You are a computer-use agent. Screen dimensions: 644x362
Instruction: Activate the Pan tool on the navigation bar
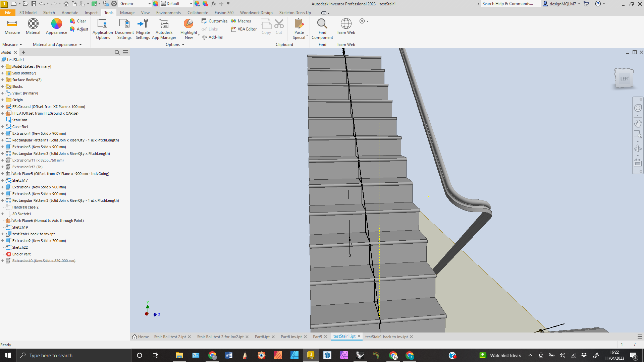[x=638, y=123]
